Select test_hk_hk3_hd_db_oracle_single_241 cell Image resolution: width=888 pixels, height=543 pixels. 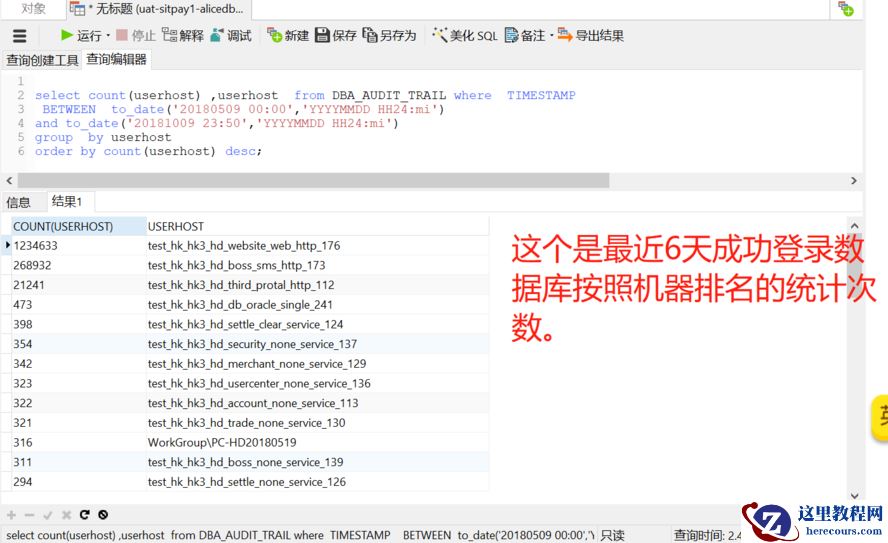coord(318,305)
